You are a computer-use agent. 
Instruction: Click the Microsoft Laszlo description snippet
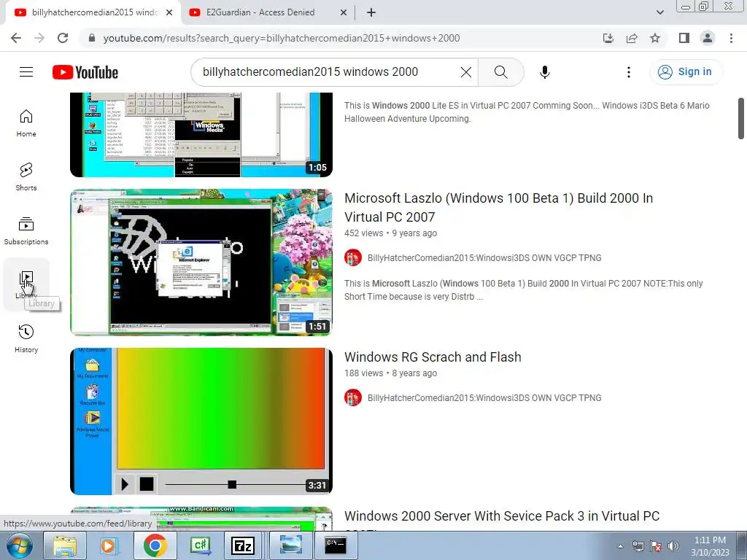524,290
